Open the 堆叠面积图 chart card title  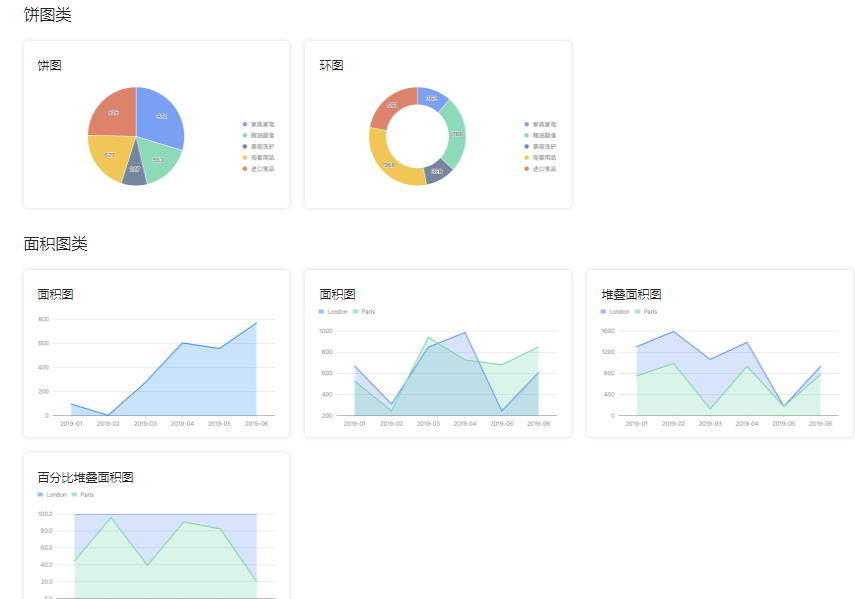pyautogui.click(x=631, y=294)
